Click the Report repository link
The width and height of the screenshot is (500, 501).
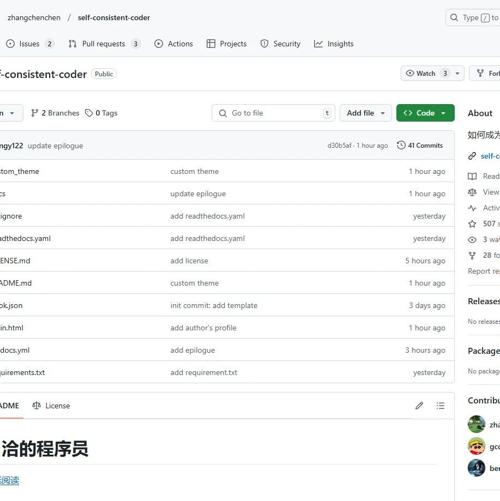[484, 271]
